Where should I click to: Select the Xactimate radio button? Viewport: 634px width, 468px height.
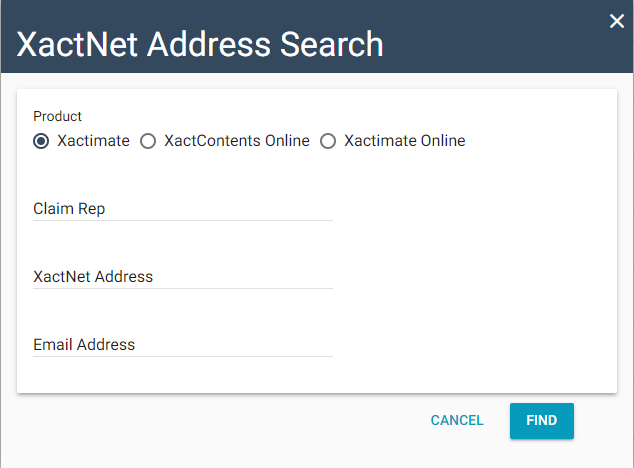(x=41, y=141)
